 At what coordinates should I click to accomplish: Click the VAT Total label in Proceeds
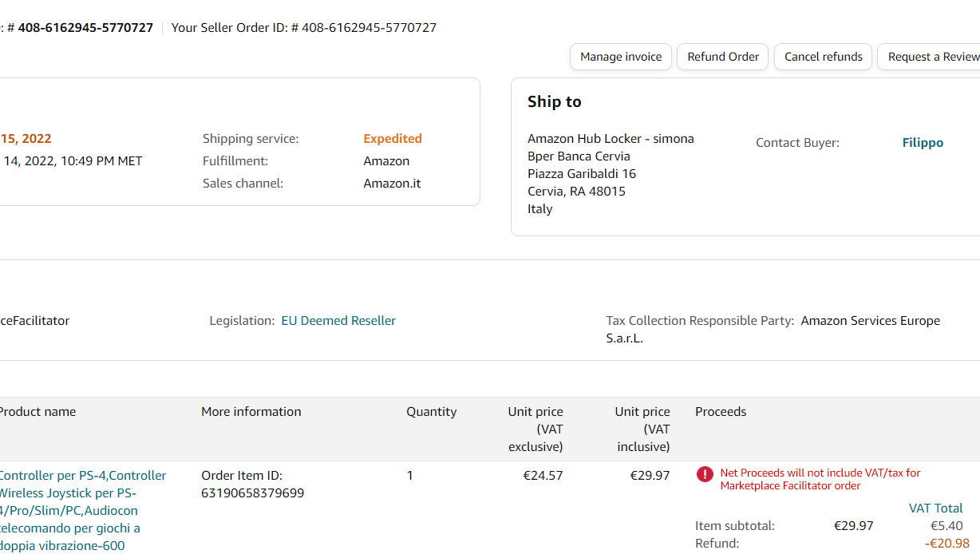click(x=935, y=508)
